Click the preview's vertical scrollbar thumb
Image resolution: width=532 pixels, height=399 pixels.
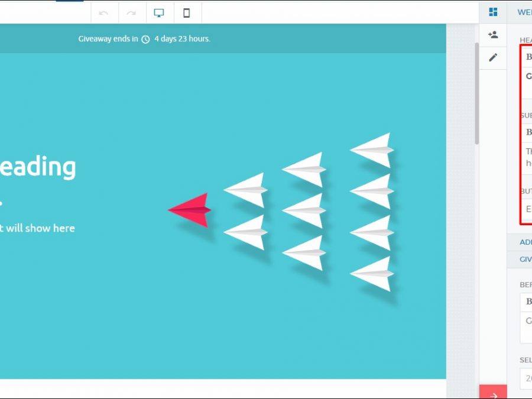[x=475, y=93]
